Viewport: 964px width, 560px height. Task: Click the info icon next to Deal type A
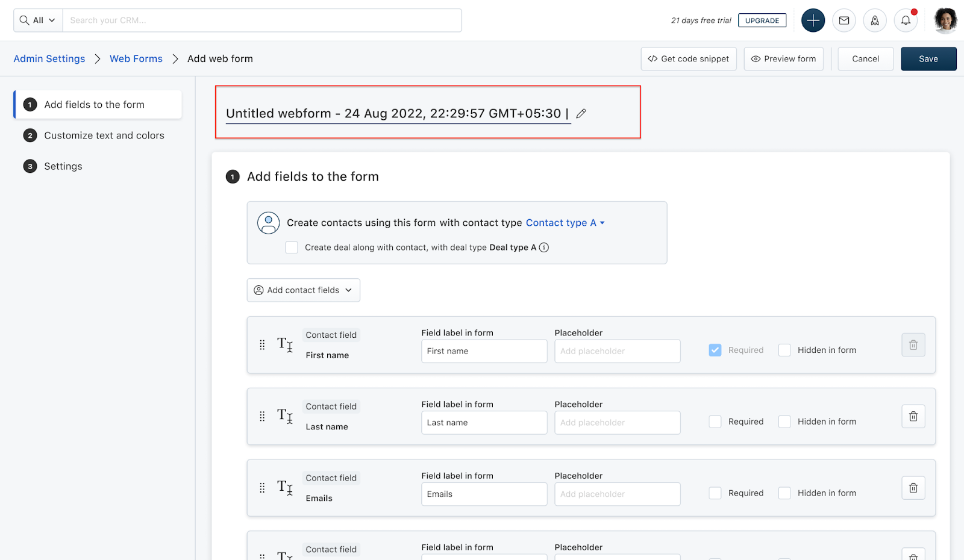pos(544,247)
